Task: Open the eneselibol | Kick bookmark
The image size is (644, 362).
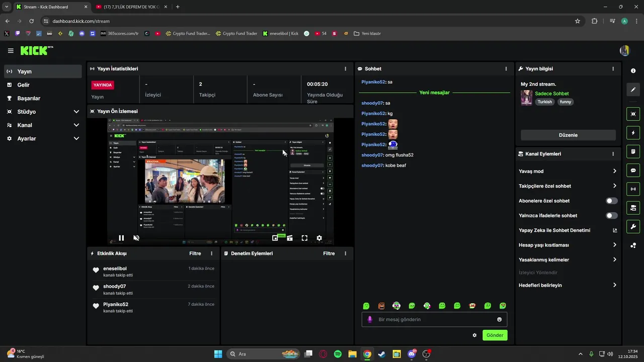Action: click(x=281, y=34)
